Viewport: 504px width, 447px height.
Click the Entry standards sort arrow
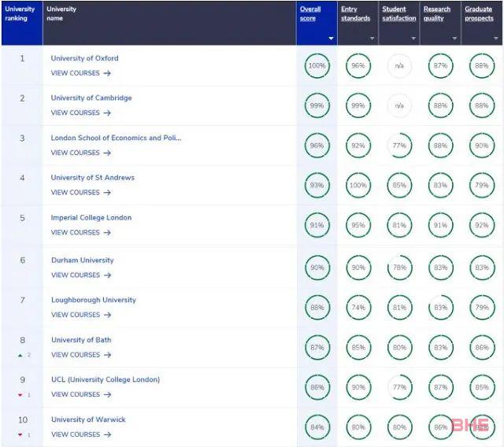tap(372, 39)
